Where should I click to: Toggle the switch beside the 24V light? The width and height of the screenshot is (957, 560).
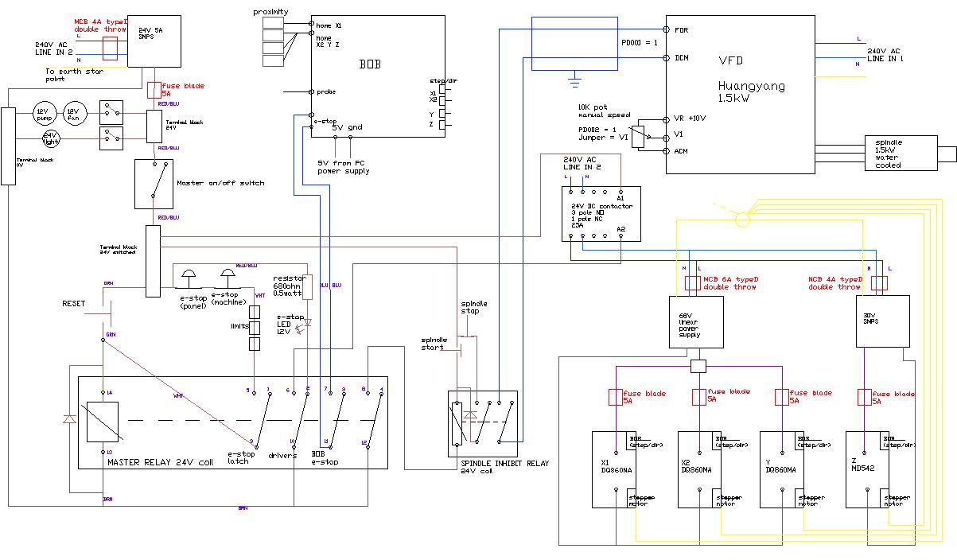point(111,138)
